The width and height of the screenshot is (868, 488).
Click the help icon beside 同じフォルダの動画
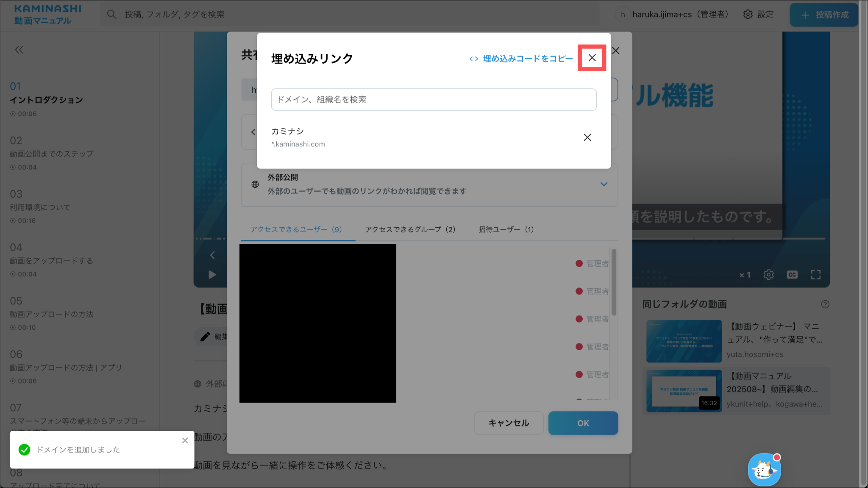[x=825, y=304]
